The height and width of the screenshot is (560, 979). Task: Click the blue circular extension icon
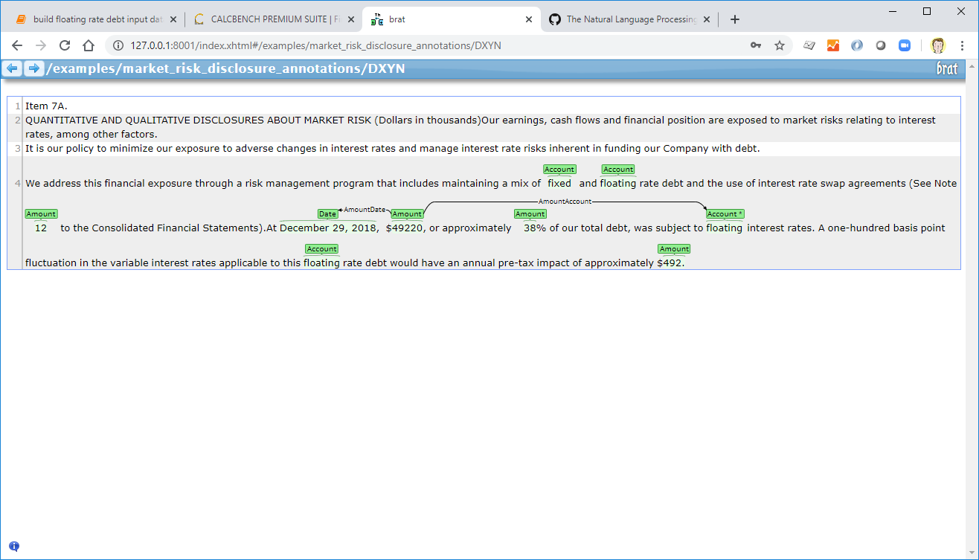857,45
